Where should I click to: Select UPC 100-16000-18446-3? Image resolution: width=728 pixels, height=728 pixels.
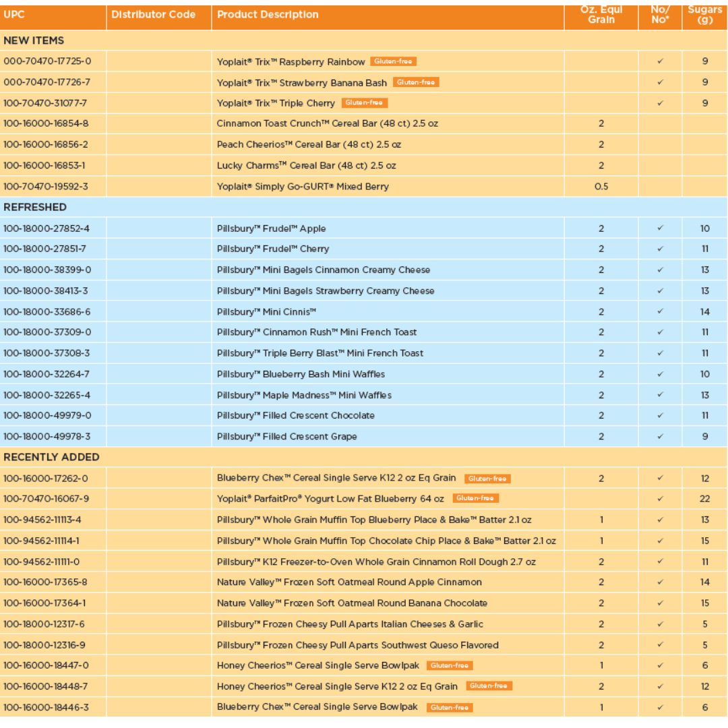click(x=46, y=708)
